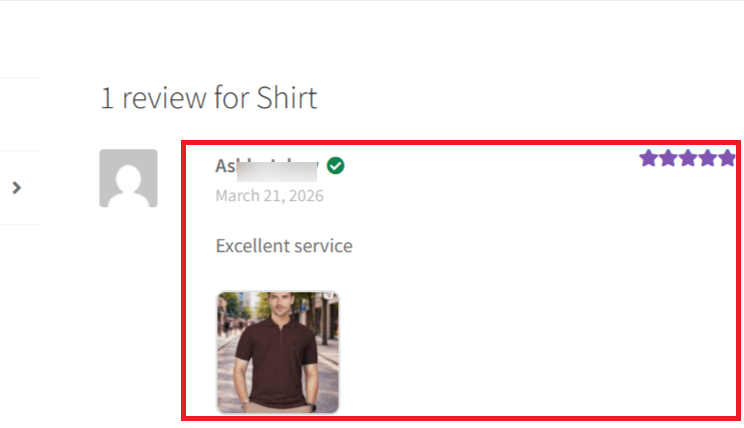The image size is (744, 428).
Task: Expand the right chevron arrow on left edge
Action: coord(17,187)
